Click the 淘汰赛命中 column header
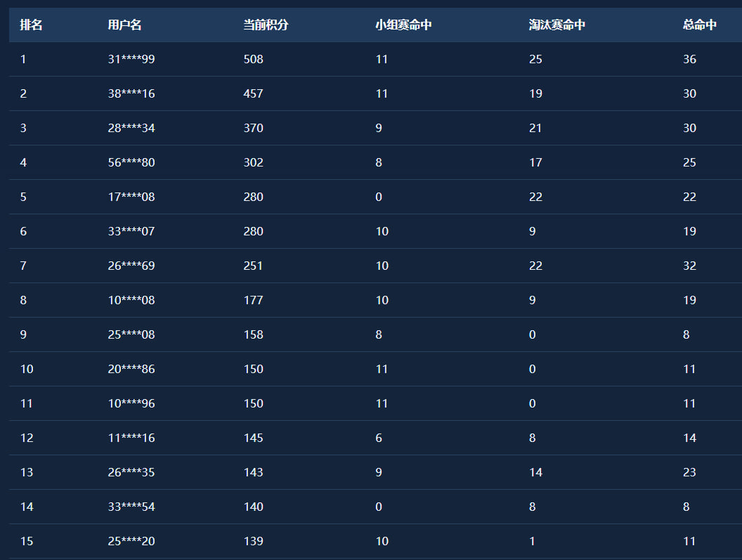 pos(557,25)
